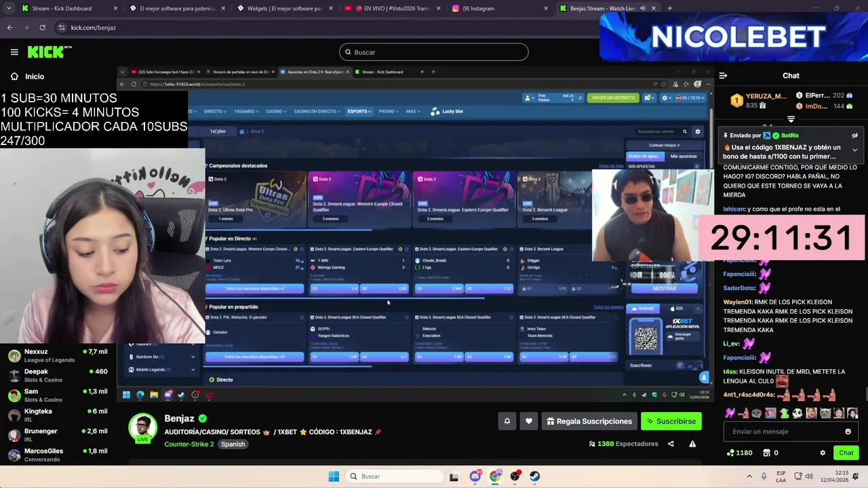This screenshot has width=868, height=488.
Task: Send message with green Chat button
Action: click(846, 453)
